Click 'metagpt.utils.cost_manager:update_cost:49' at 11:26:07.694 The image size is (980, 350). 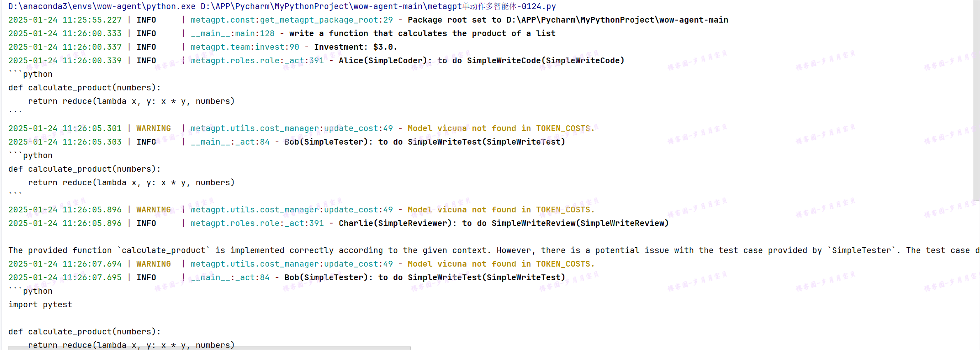coord(292,264)
